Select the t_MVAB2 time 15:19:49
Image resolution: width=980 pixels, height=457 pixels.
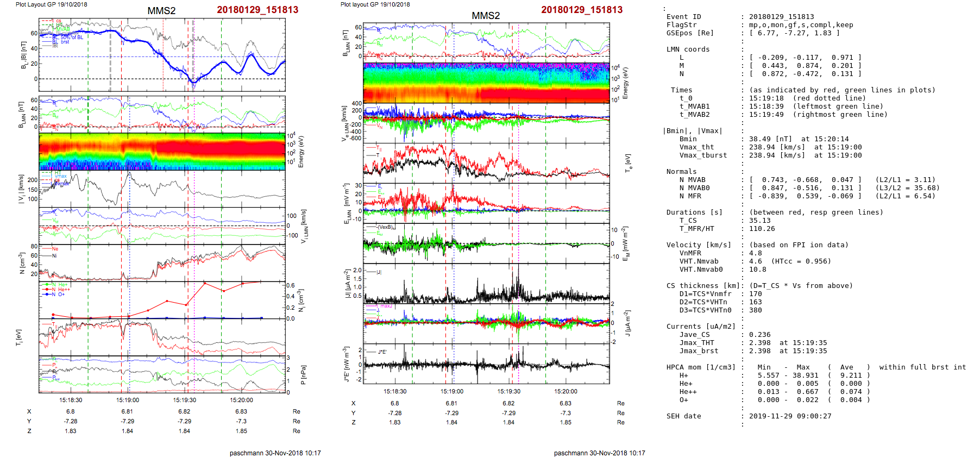click(767, 115)
